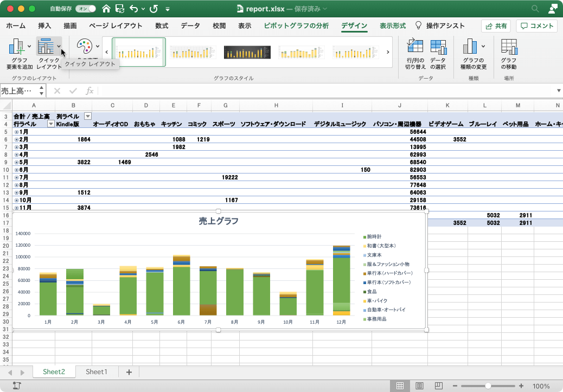Select cell with value 19222
This screenshot has width=563, height=392.
pyautogui.click(x=225, y=177)
